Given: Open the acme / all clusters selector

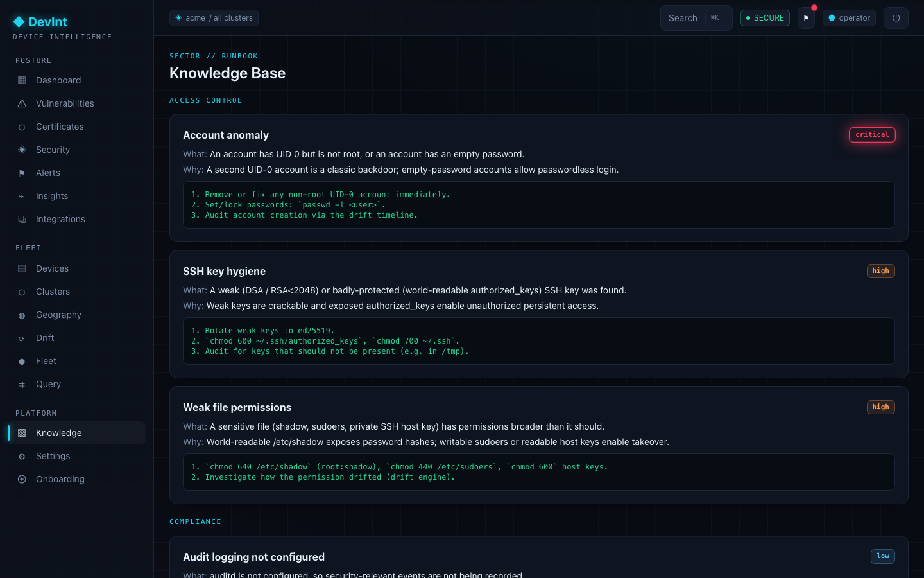Looking at the screenshot, I should [x=214, y=18].
